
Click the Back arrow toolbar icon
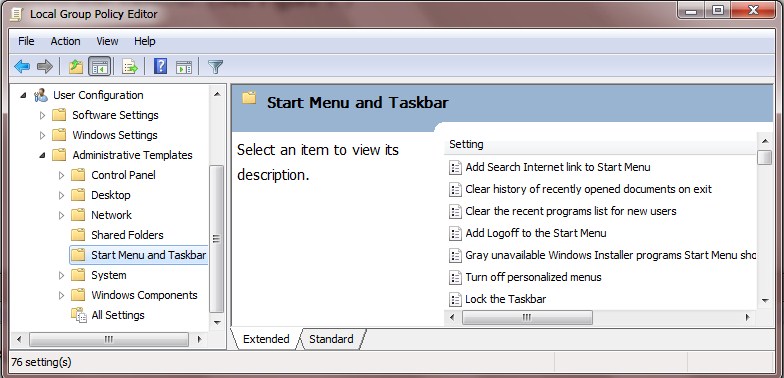point(22,66)
